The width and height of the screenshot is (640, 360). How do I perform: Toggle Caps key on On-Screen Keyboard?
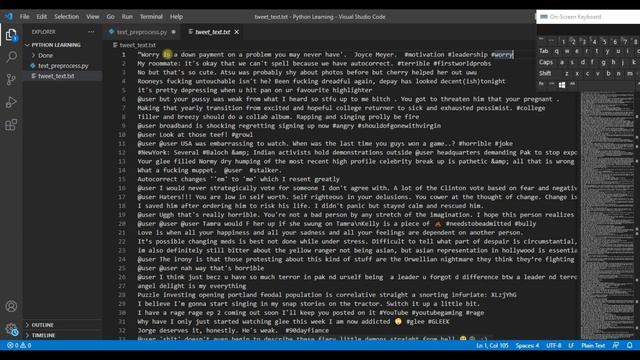(x=546, y=62)
